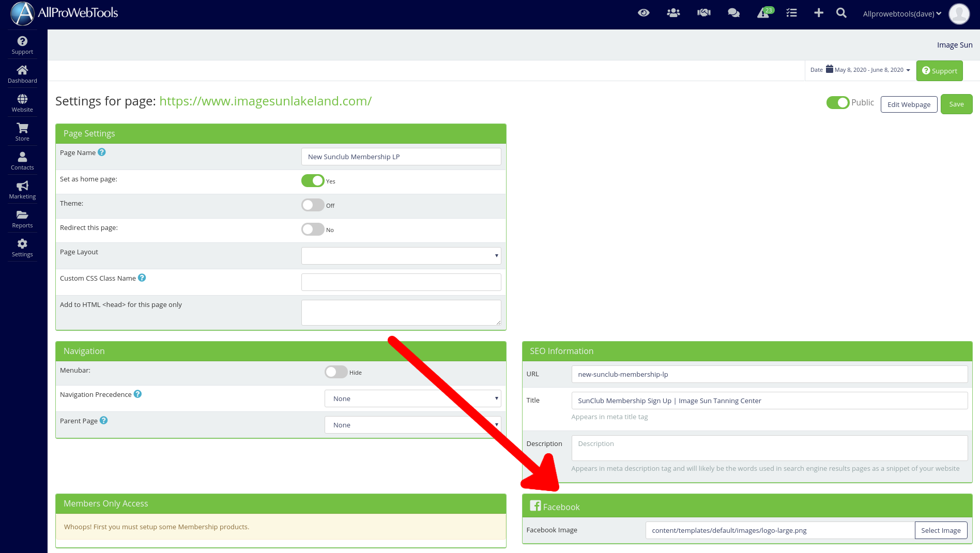Click the Facebook logo icon in panel header
This screenshot has height=553, width=980.
tap(535, 506)
